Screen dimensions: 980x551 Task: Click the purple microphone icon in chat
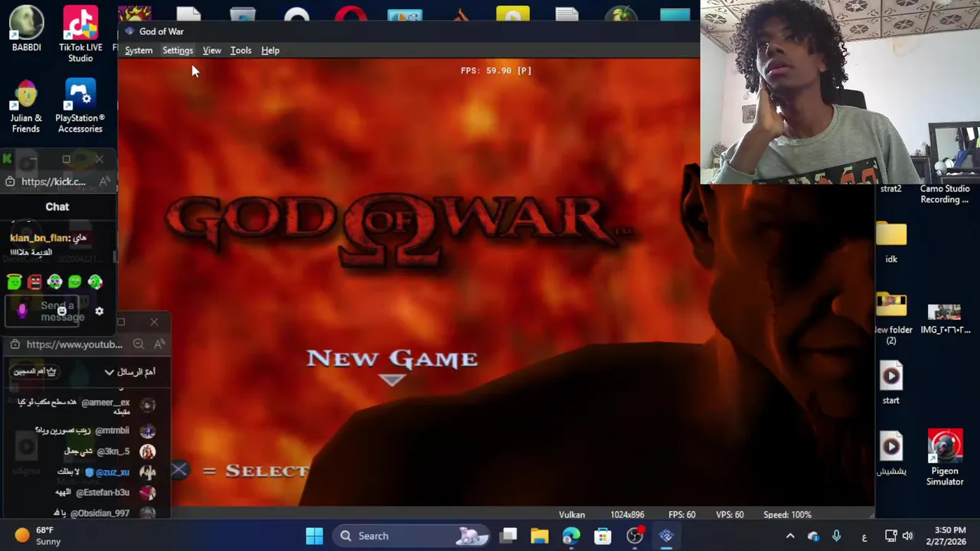tap(22, 311)
